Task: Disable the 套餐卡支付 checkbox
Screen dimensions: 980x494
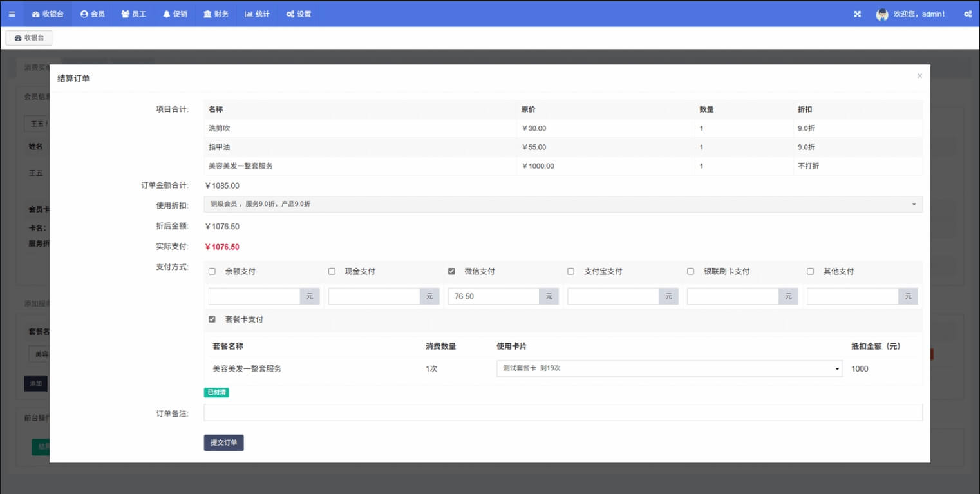Action: tap(212, 319)
